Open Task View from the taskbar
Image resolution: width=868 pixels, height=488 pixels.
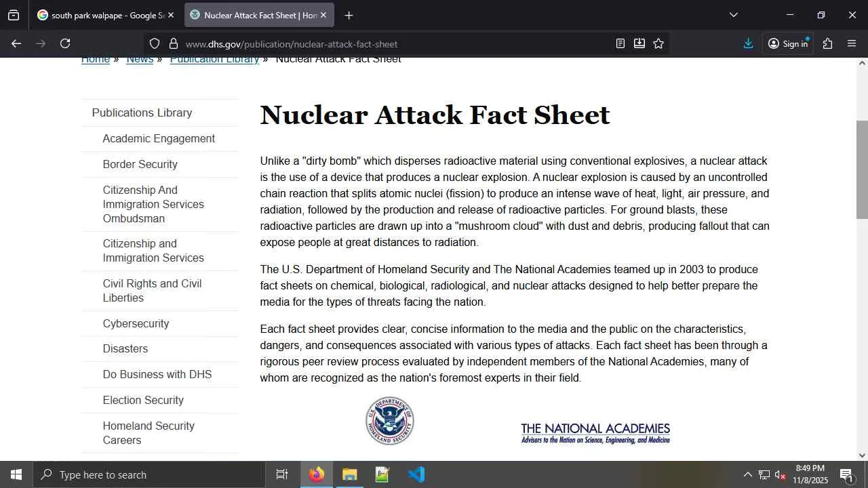click(282, 474)
